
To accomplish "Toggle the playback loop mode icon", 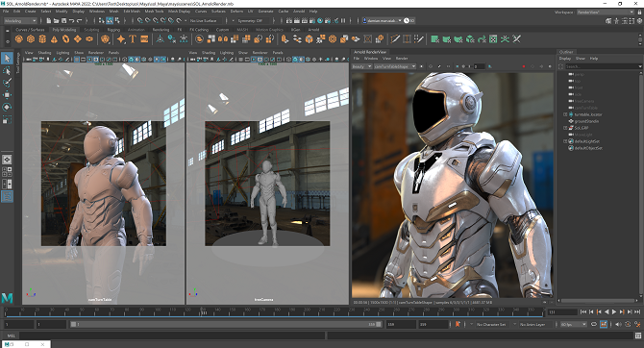I will (594, 324).
